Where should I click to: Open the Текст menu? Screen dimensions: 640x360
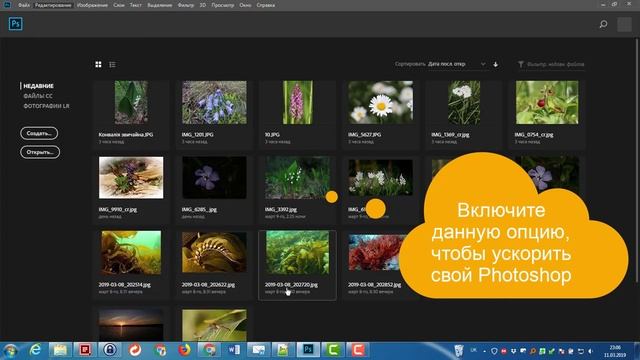click(136, 5)
